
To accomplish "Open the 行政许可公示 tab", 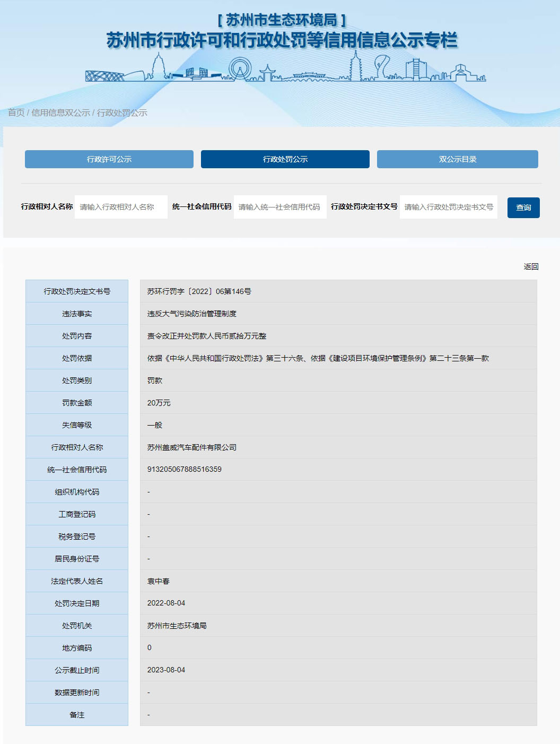I will [x=109, y=159].
